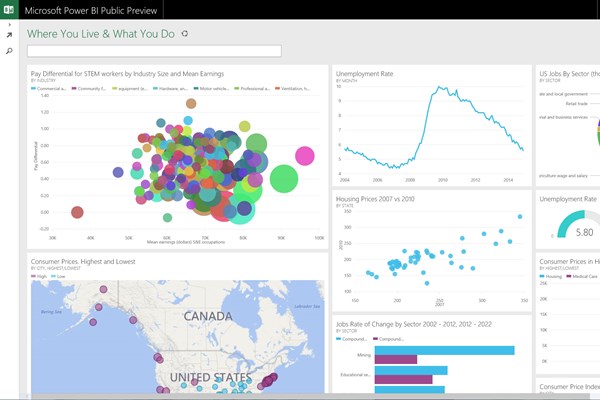Click the 'Where You Live & What You Do' title
600x400 pixels.
pyautogui.click(x=101, y=34)
